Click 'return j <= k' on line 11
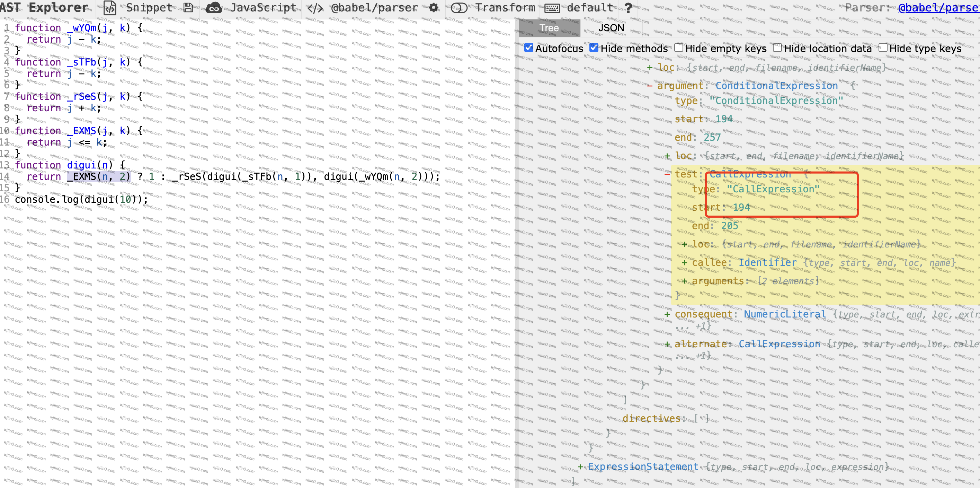Viewport: 980px width, 488px height. [x=67, y=142]
